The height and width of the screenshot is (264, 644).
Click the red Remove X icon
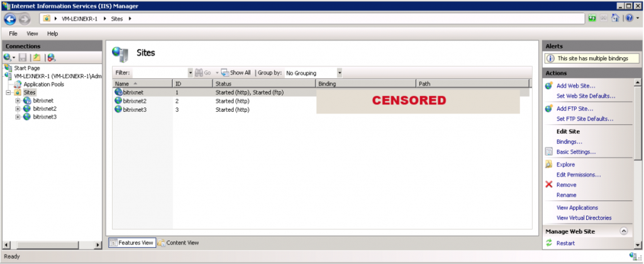click(x=548, y=185)
